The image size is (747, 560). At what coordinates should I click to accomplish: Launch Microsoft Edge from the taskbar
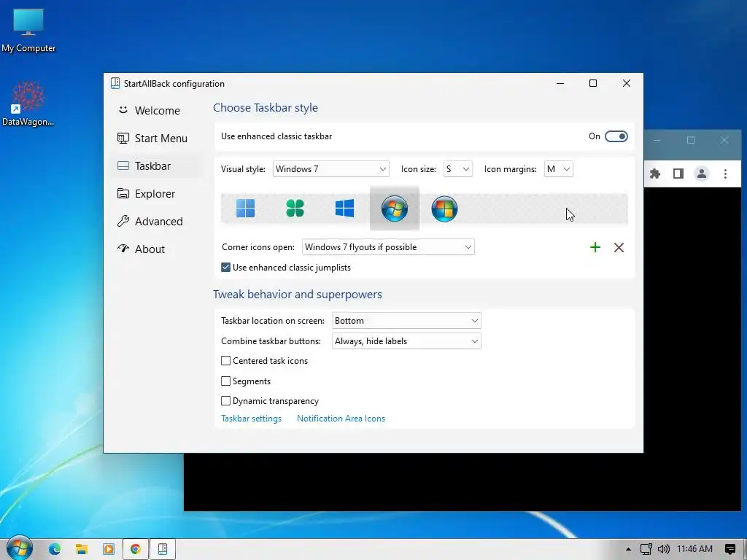tap(54, 549)
